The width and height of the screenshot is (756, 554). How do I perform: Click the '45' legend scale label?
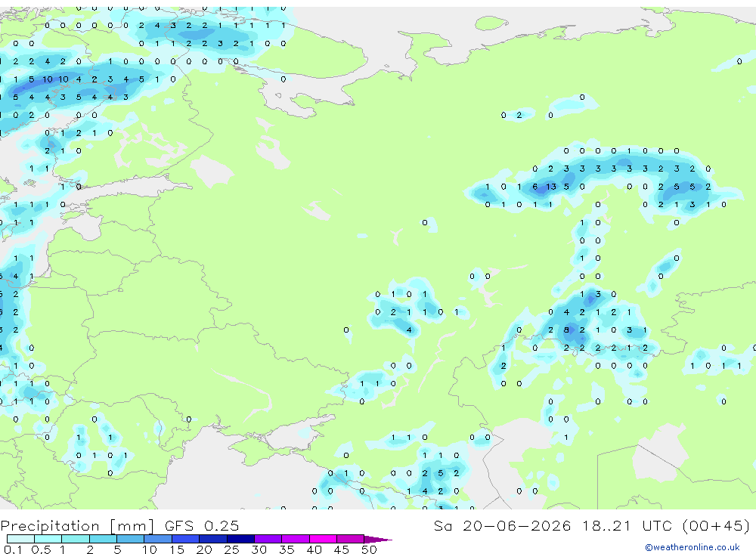coord(342,549)
